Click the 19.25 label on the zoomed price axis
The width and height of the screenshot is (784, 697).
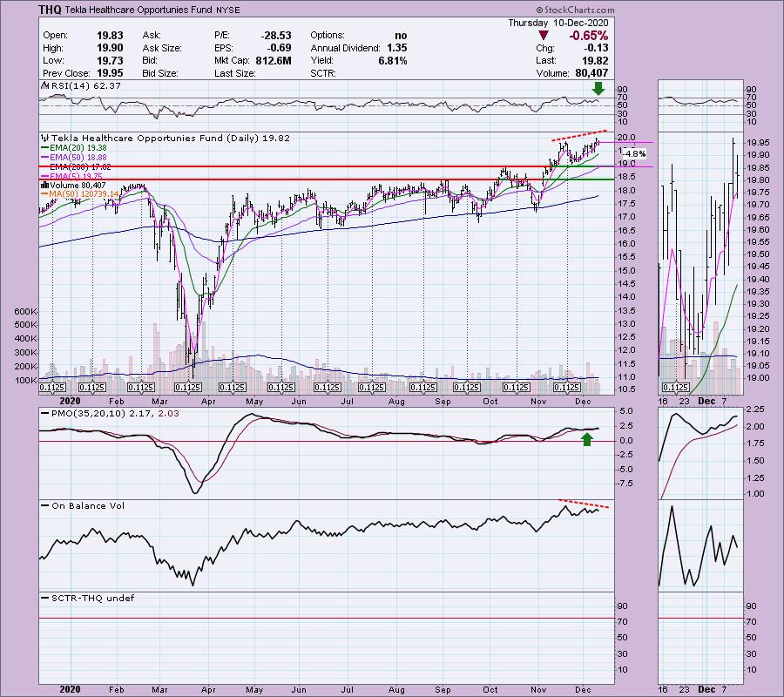(757, 316)
